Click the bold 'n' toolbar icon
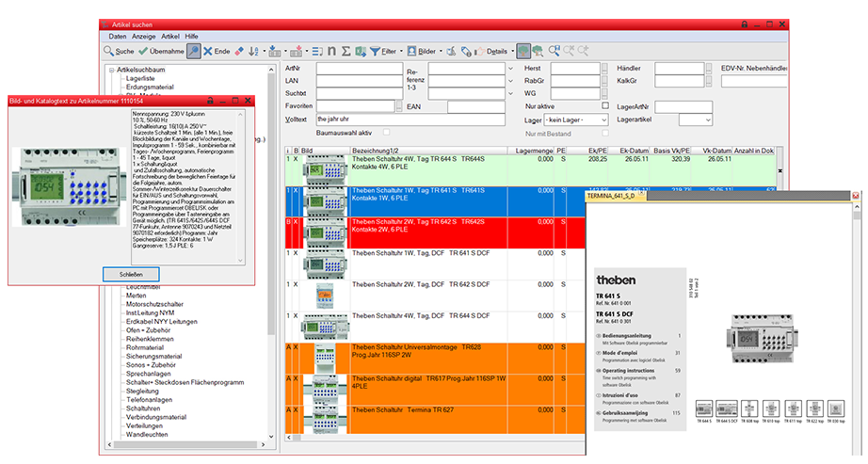The image size is (868, 464). 331,51
